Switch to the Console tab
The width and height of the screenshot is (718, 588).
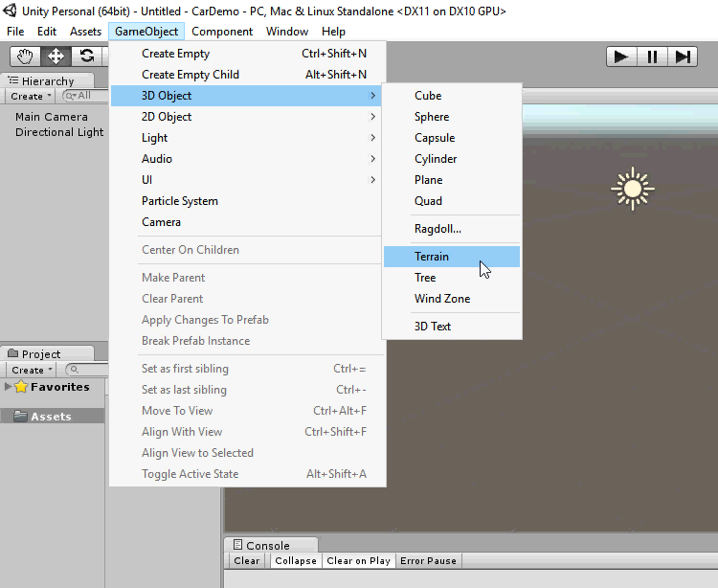pos(271,545)
